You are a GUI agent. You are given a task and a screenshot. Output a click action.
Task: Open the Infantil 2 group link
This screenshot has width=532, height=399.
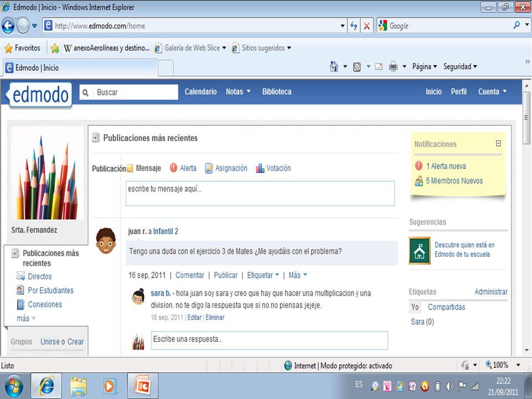click(166, 232)
